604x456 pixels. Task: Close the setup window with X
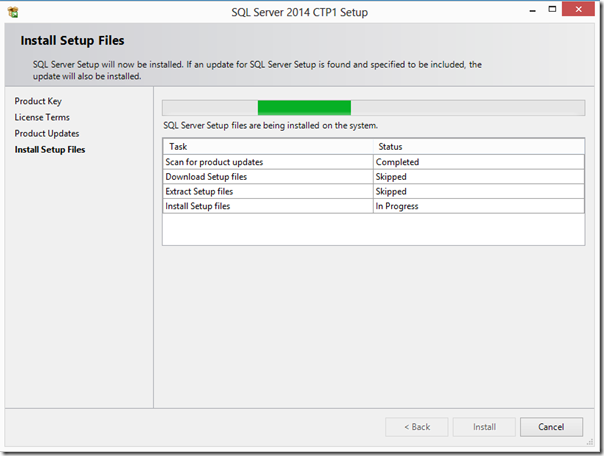coord(578,9)
